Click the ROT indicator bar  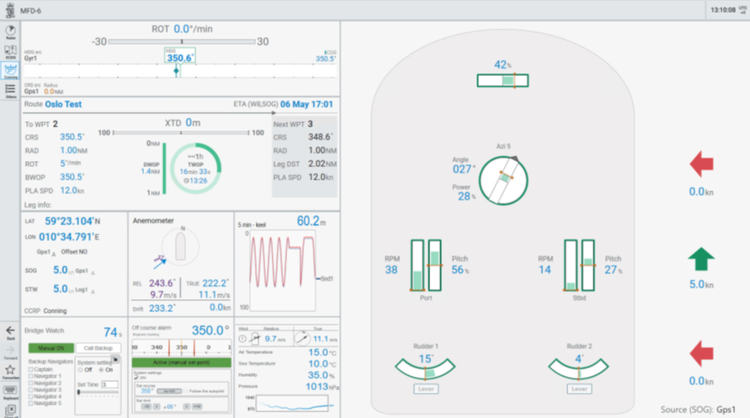pos(181,42)
